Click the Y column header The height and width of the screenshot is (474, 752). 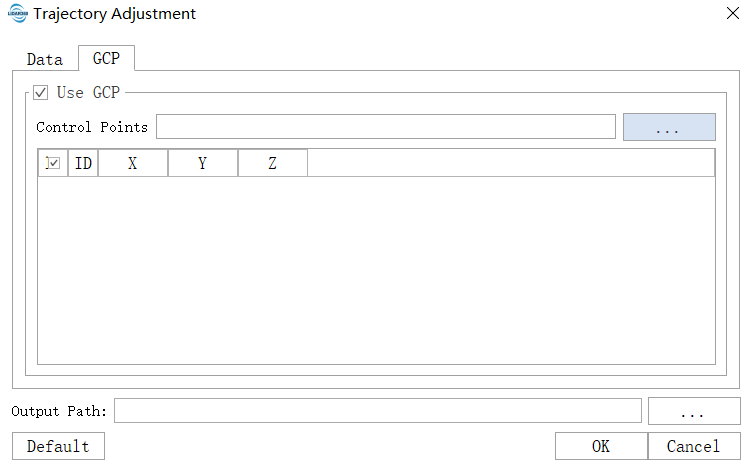point(203,163)
